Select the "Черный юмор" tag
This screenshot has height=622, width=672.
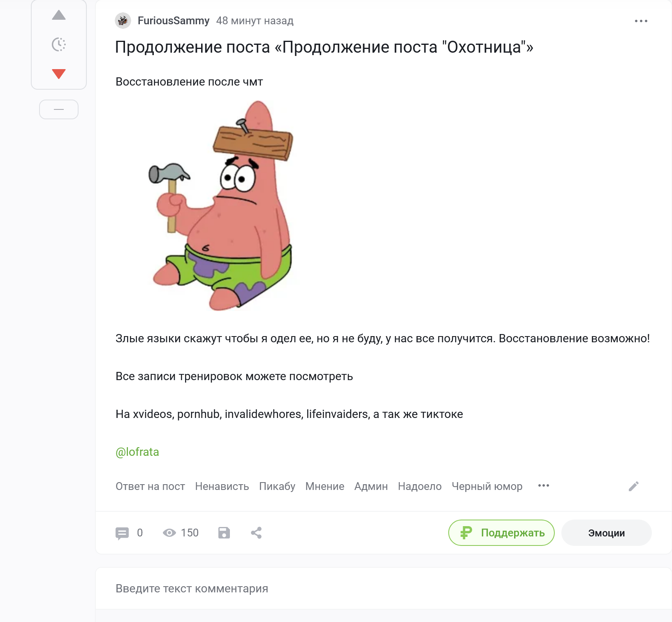coord(487,486)
